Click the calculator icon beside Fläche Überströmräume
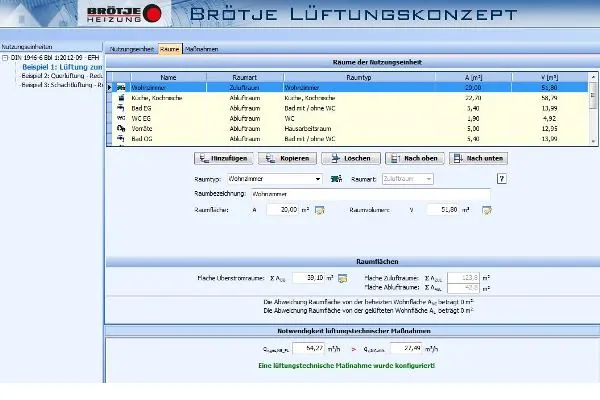Image resolution: width=600 pixels, height=400 pixels. coord(342,278)
